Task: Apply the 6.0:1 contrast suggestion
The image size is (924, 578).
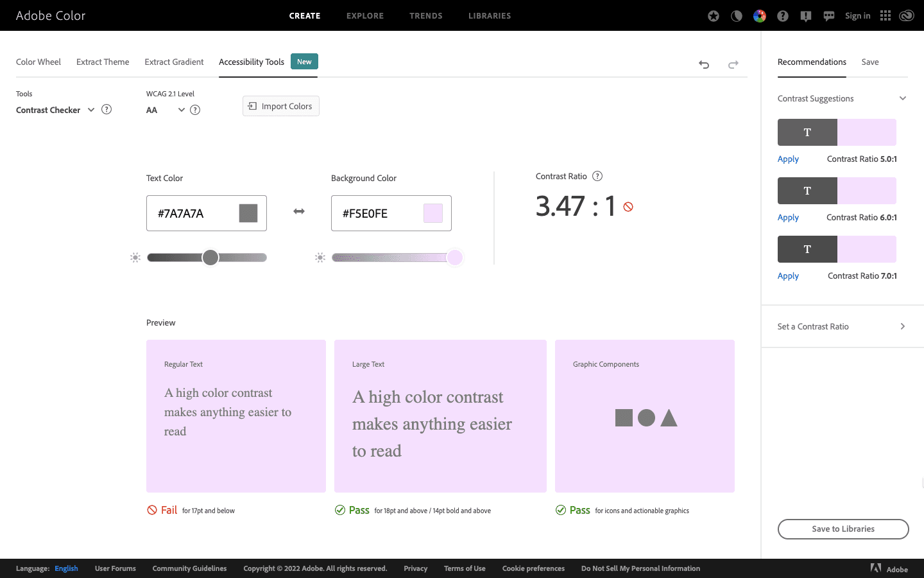Action: 788,217
